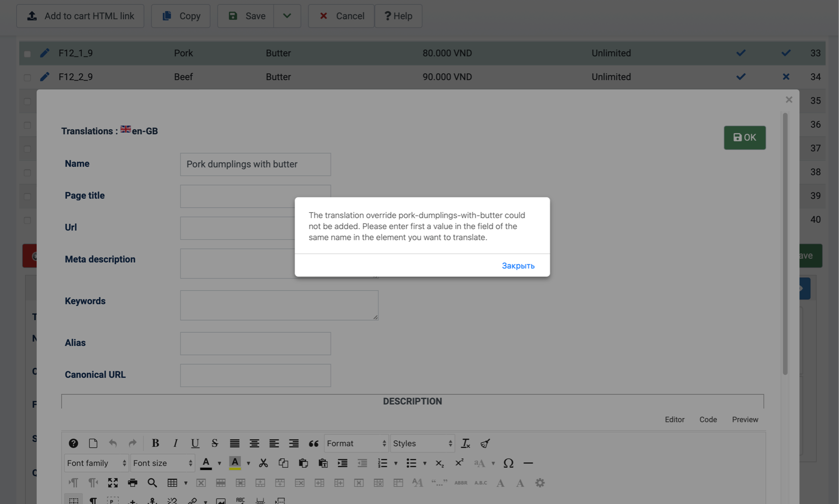Viewport: 839px width, 504px height.
Task: Open the find magnifier icon
Action: pos(152,483)
